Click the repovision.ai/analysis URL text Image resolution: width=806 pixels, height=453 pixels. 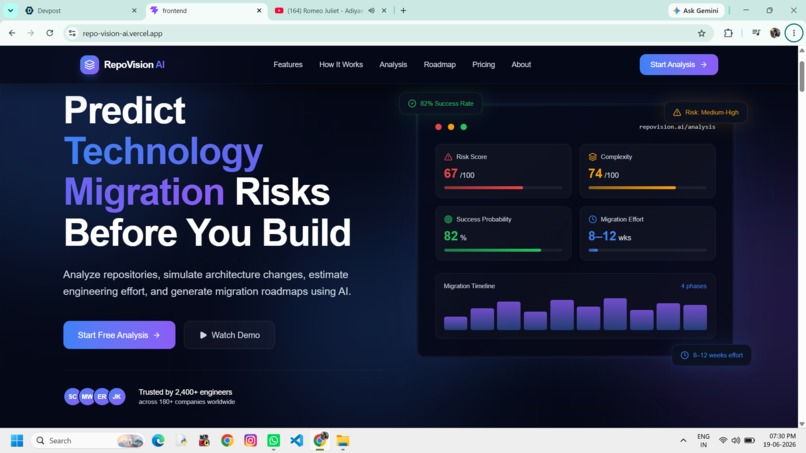pyautogui.click(x=677, y=127)
